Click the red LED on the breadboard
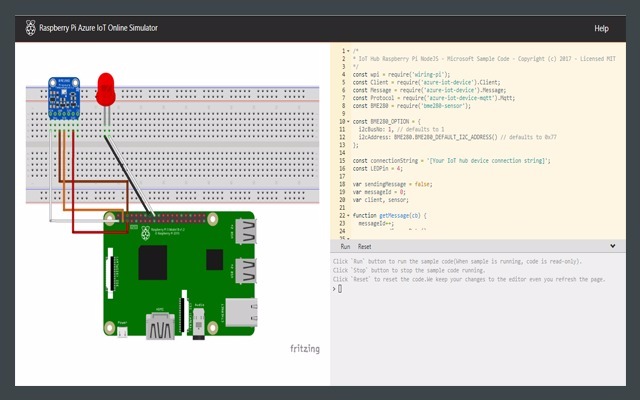Screen dimensions: 640x400 click(107, 87)
